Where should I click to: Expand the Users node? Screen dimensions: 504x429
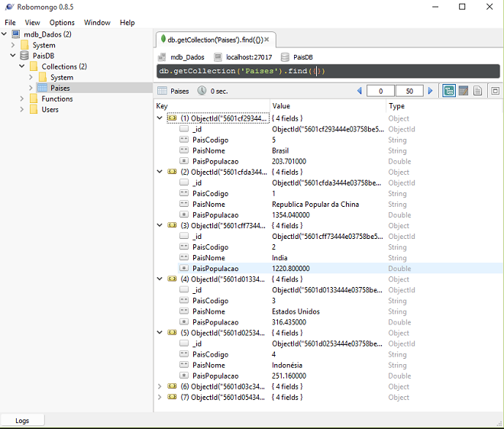(22, 109)
